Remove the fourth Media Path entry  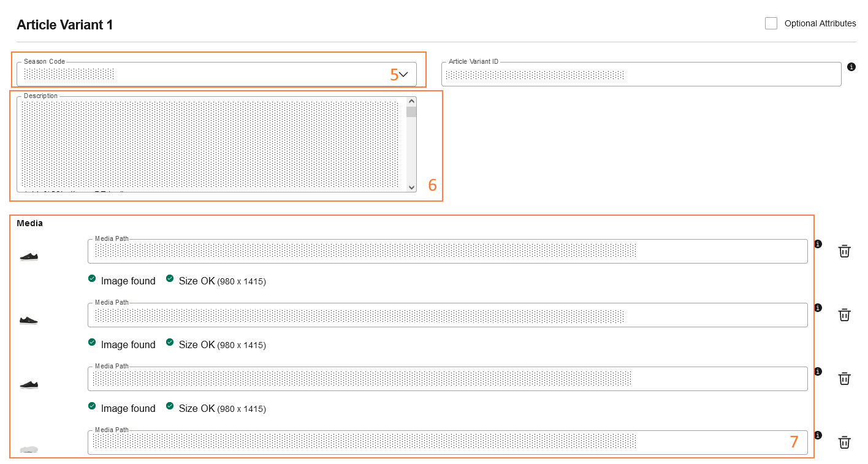(844, 442)
